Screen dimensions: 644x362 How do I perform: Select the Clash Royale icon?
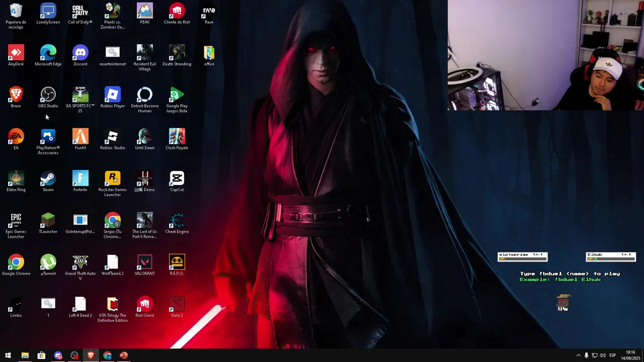click(177, 139)
